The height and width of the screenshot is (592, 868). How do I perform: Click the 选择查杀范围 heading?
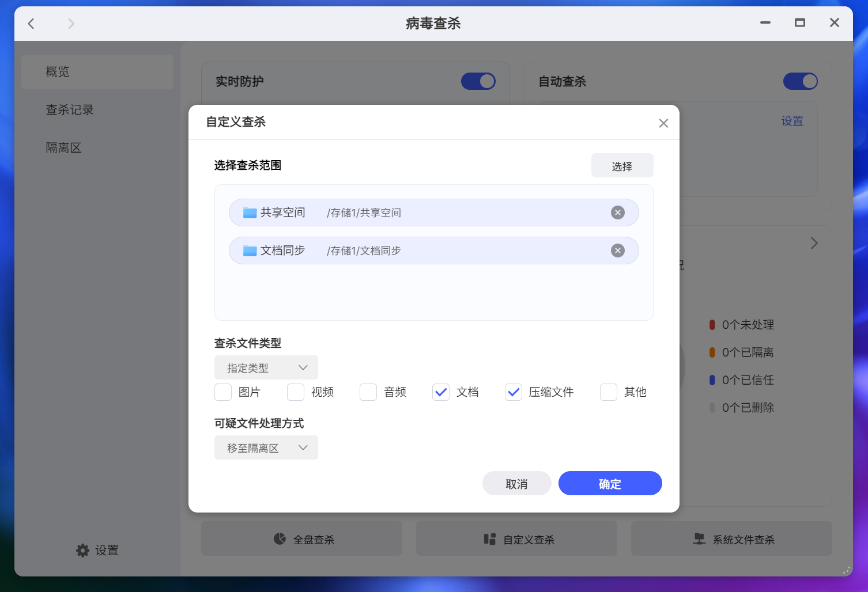pos(248,165)
